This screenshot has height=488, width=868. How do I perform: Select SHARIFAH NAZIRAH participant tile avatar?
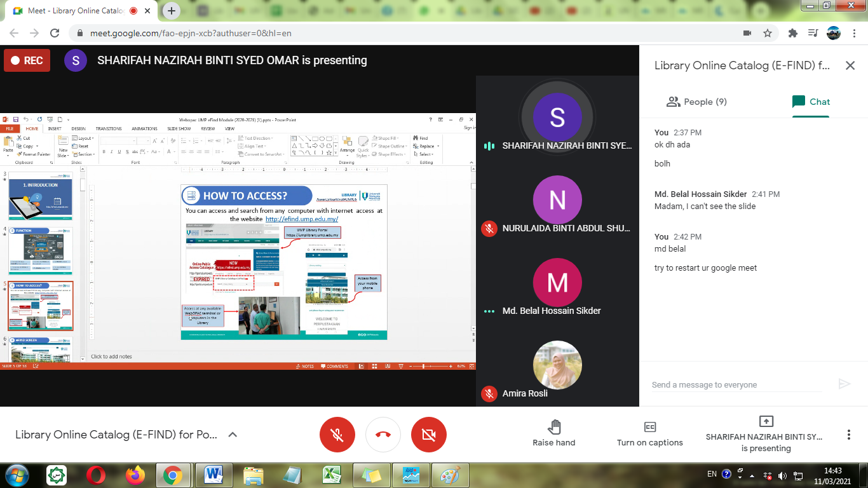(x=557, y=118)
